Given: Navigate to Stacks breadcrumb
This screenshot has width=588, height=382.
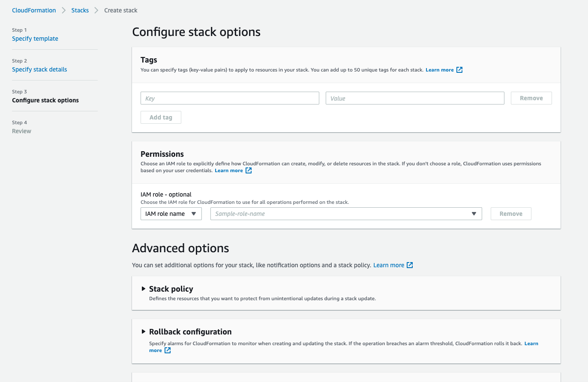Looking at the screenshot, I should 80,10.
